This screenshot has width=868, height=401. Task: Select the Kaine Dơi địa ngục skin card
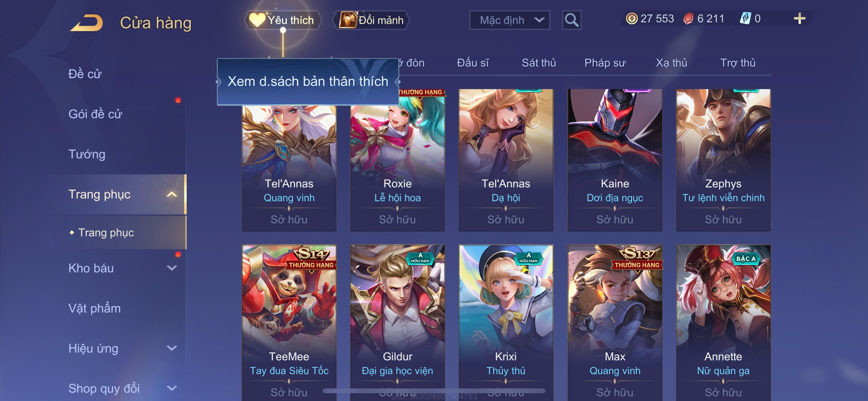click(x=615, y=160)
